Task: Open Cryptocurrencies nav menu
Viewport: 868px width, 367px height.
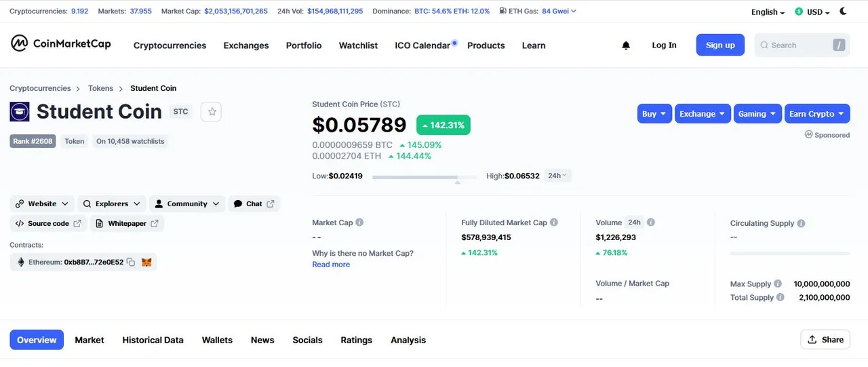Action: click(x=170, y=45)
